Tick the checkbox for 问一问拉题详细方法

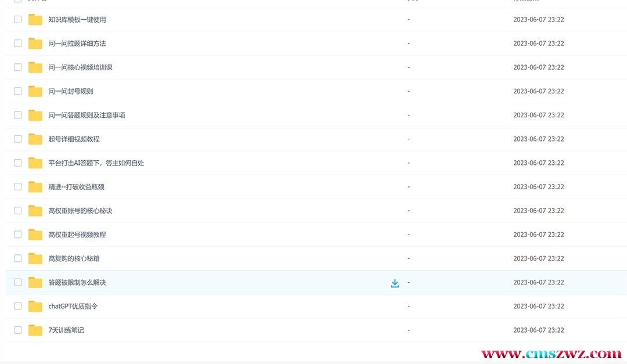(x=17, y=44)
